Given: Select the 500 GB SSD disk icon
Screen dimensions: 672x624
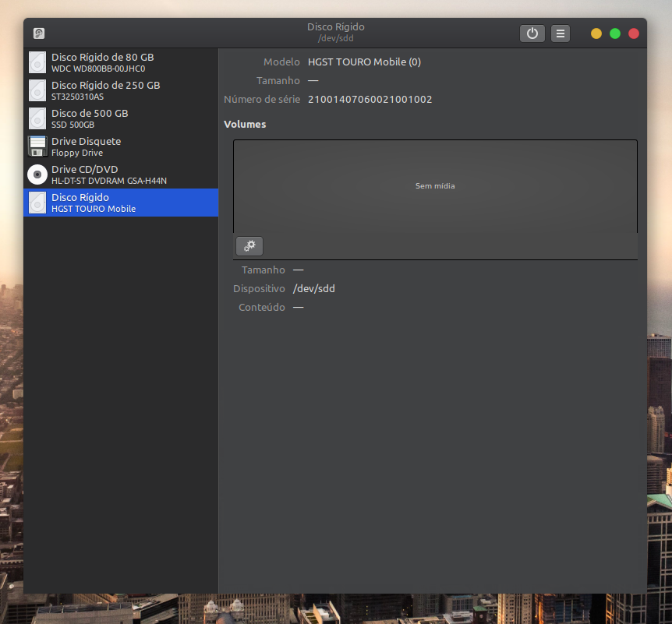Looking at the screenshot, I should 37,118.
